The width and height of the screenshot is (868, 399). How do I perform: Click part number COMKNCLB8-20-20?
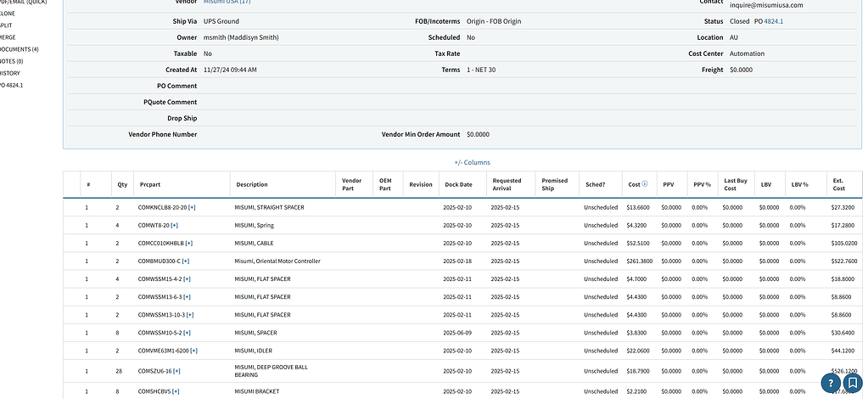pos(162,207)
